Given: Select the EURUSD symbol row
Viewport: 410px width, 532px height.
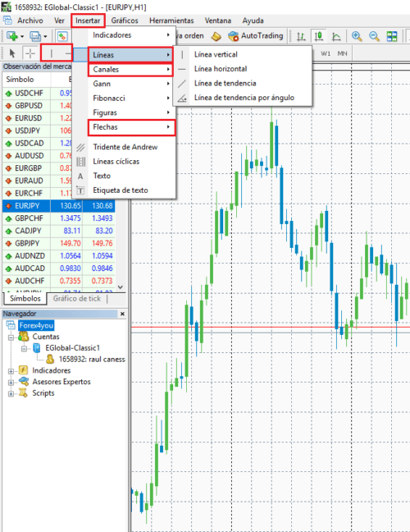Looking at the screenshot, I should click(x=37, y=118).
